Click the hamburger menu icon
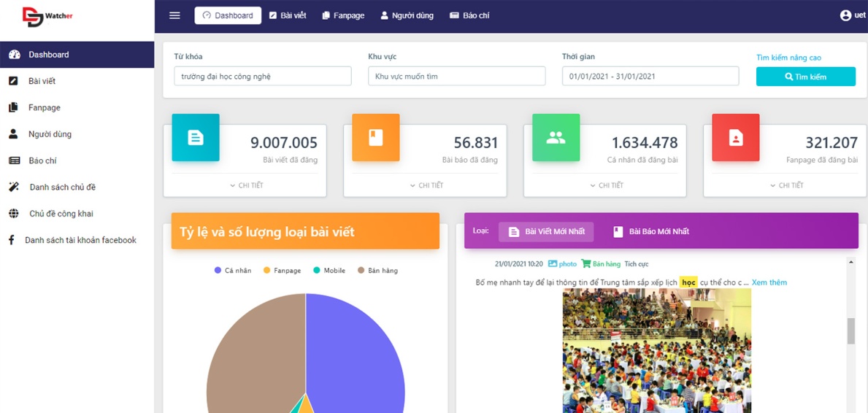This screenshot has height=413, width=868. [x=174, y=15]
